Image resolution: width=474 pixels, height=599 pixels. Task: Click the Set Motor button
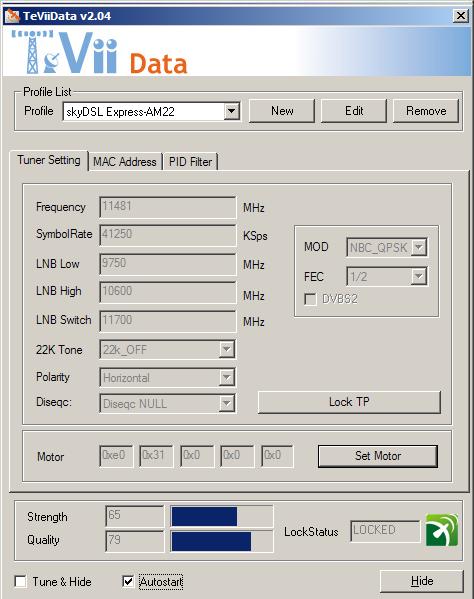[378, 456]
